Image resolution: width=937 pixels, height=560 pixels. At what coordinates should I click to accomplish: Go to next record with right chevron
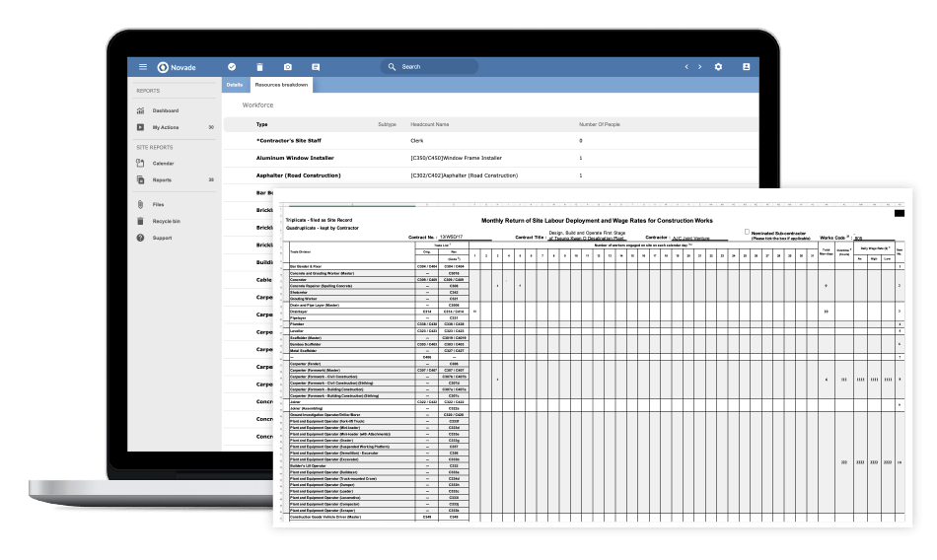pos(700,67)
